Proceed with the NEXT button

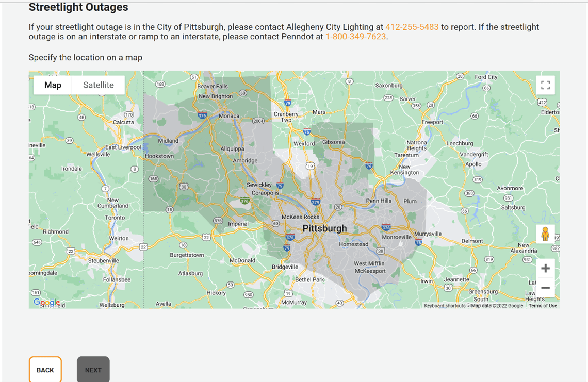click(x=93, y=370)
